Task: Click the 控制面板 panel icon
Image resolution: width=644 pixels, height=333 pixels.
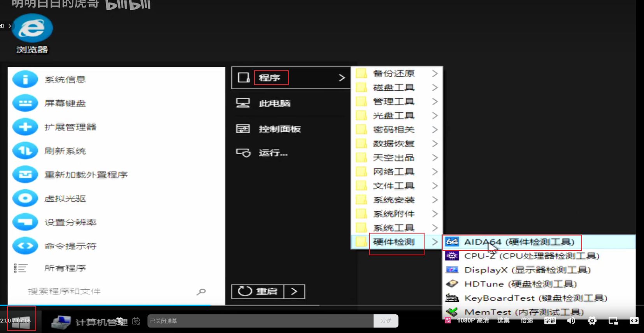Action: coord(243,129)
